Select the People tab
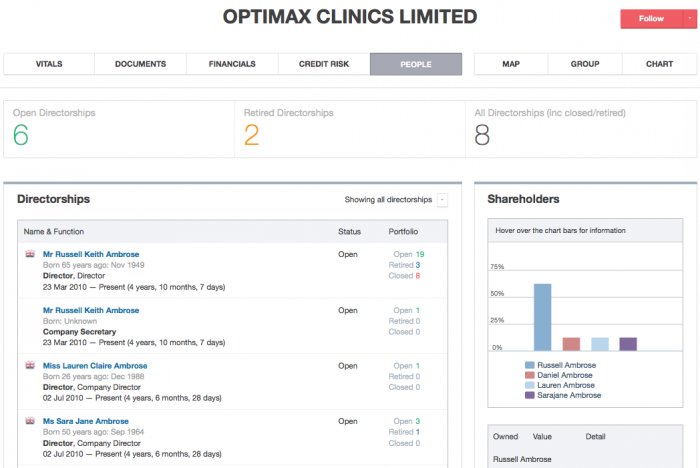Screen dimensions: 700x468 [416, 64]
